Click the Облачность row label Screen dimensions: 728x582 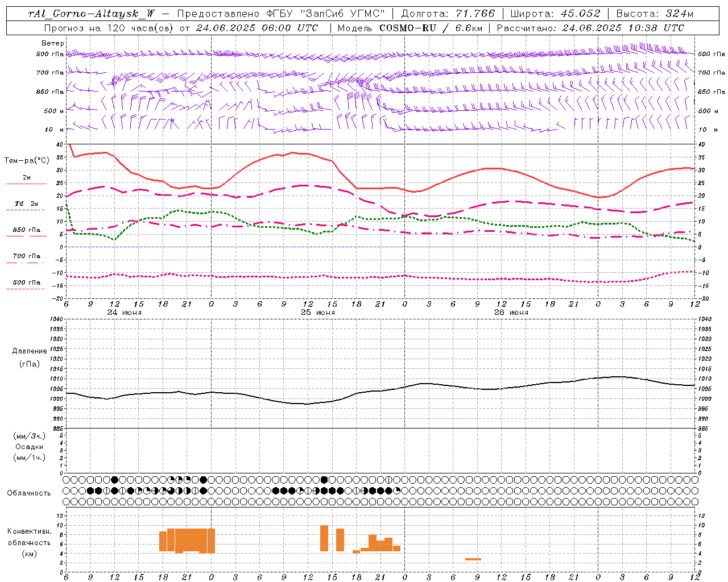pyautogui.click(x=29, y=493)
